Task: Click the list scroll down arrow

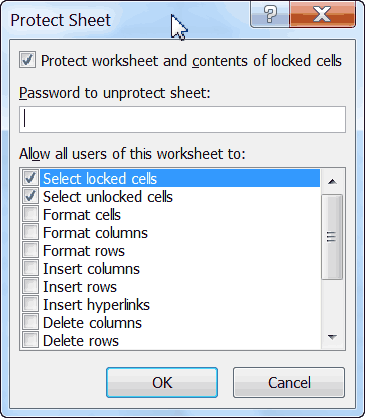Action: pos(332,337)
